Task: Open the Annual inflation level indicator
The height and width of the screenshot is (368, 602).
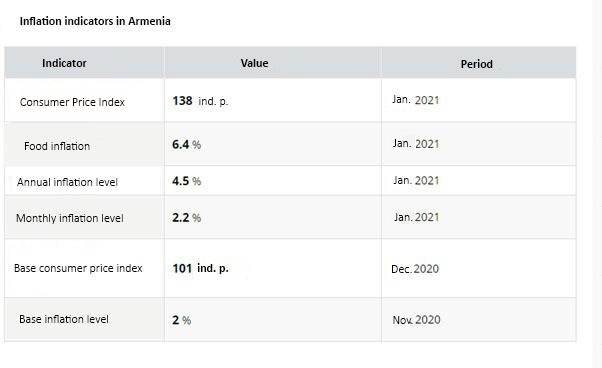Action: 67,182
